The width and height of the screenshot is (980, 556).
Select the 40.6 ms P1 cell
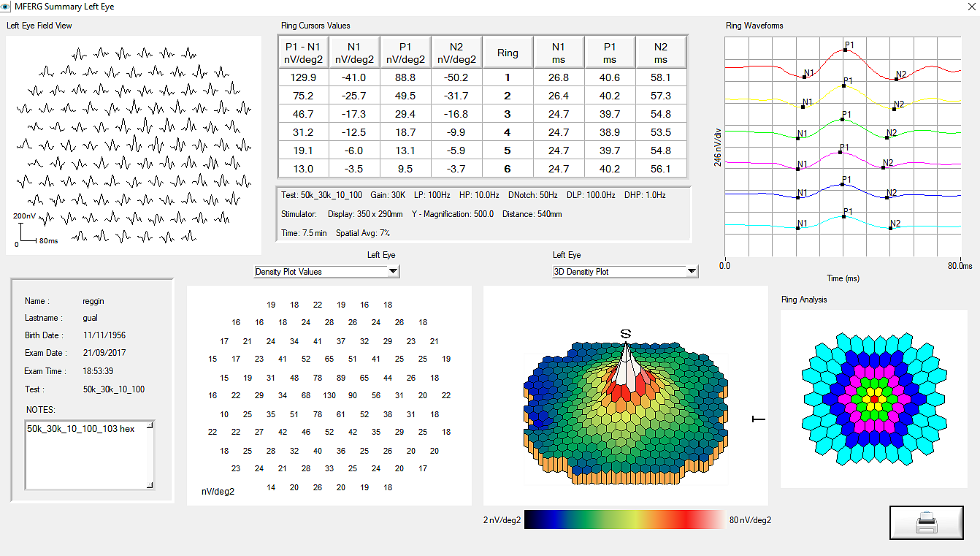pos(610,77)
